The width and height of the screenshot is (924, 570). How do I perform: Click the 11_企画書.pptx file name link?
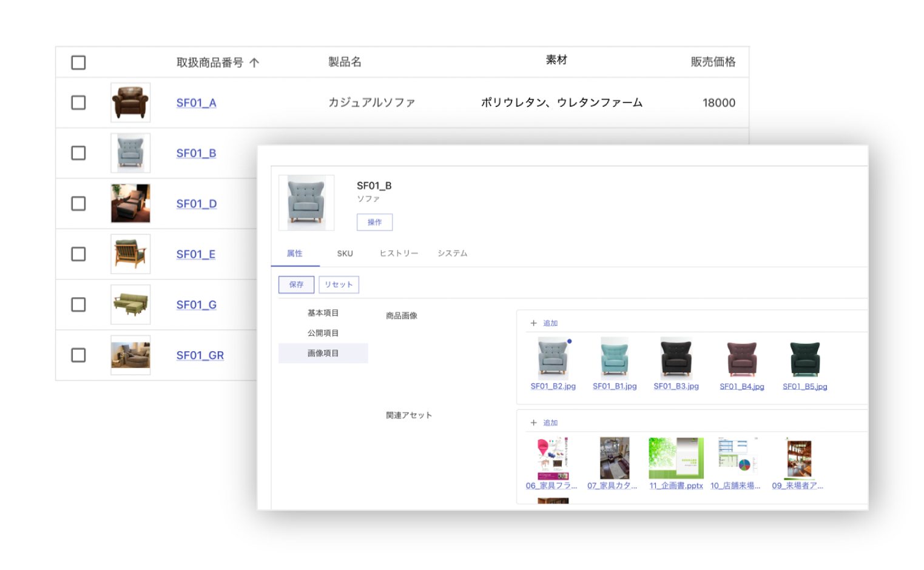(676, 486)
